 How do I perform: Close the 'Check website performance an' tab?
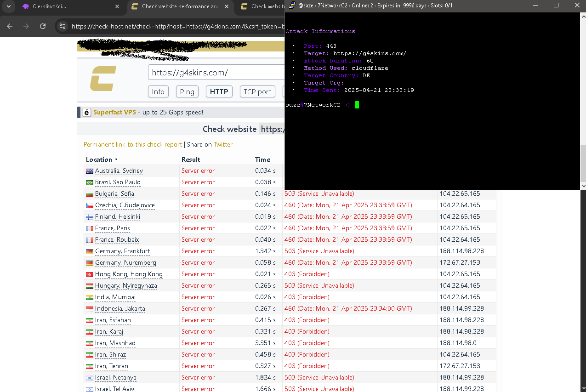click(x=226, y=6)
